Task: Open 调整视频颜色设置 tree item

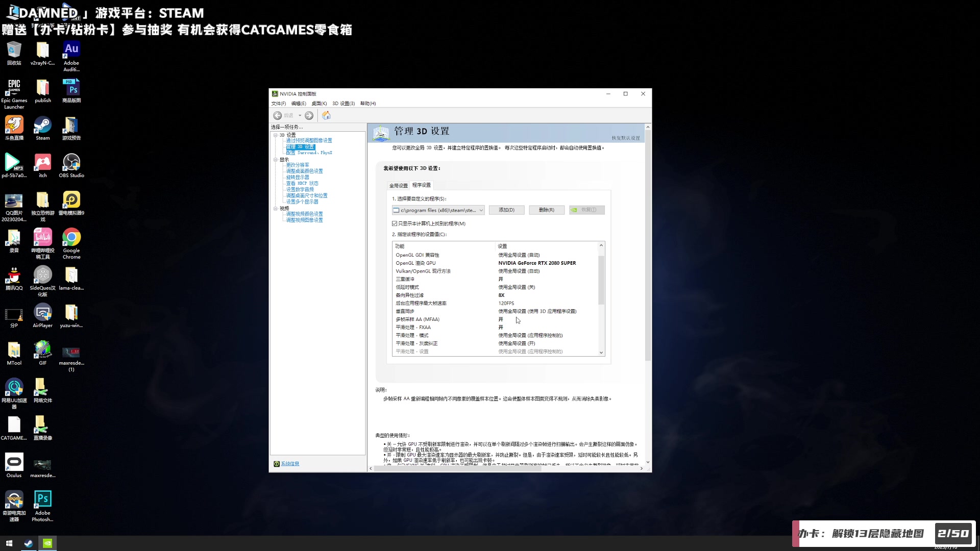Action: (x=304, y=214)
